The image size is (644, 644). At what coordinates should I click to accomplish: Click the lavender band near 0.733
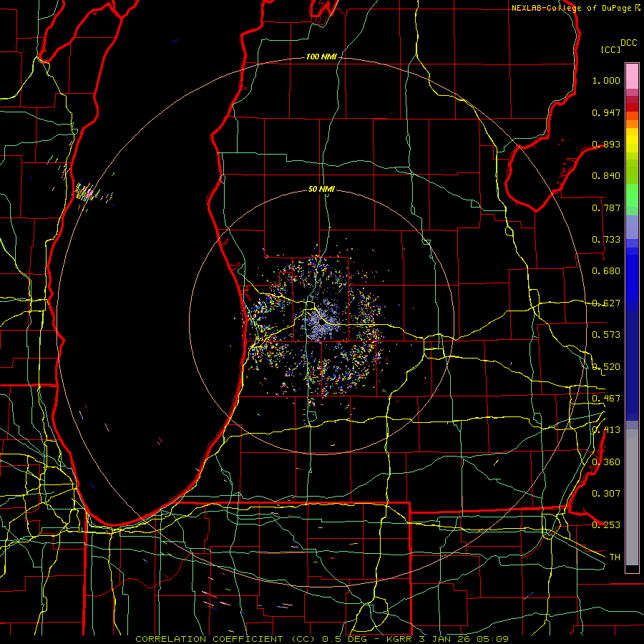[x=632, y=227]
